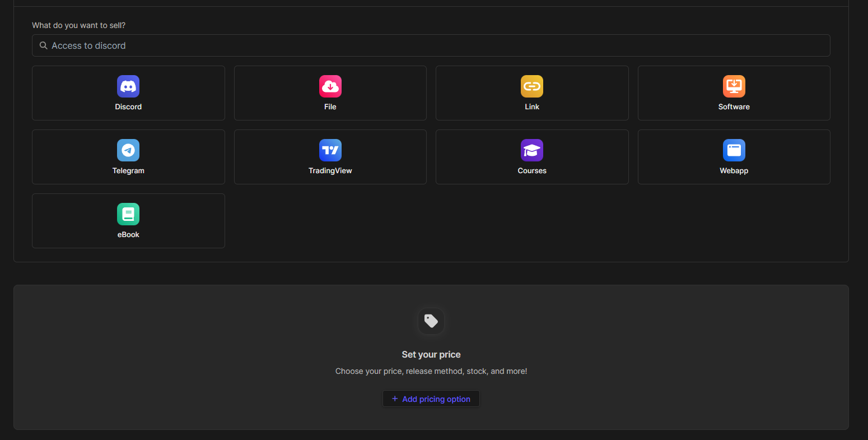Click the 'Choose your price, release method' description
Image resolution: width=868 pixels, height=440 pixels.
[x=431, y=371]
